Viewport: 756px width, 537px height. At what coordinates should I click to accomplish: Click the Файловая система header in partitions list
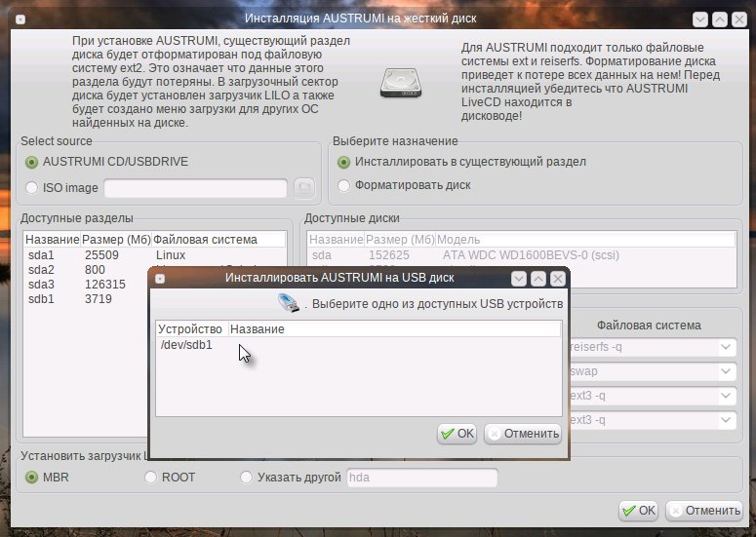[219, 240]
